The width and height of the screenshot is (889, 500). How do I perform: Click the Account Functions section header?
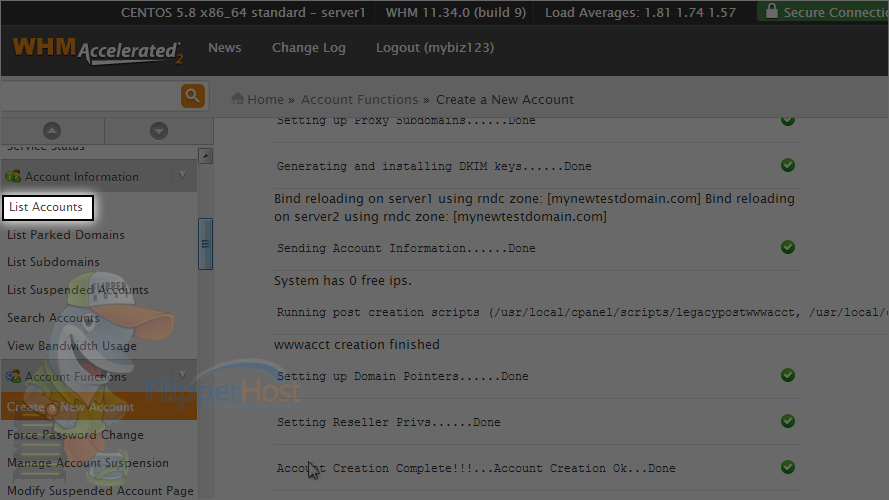click(x=99, y=375)
